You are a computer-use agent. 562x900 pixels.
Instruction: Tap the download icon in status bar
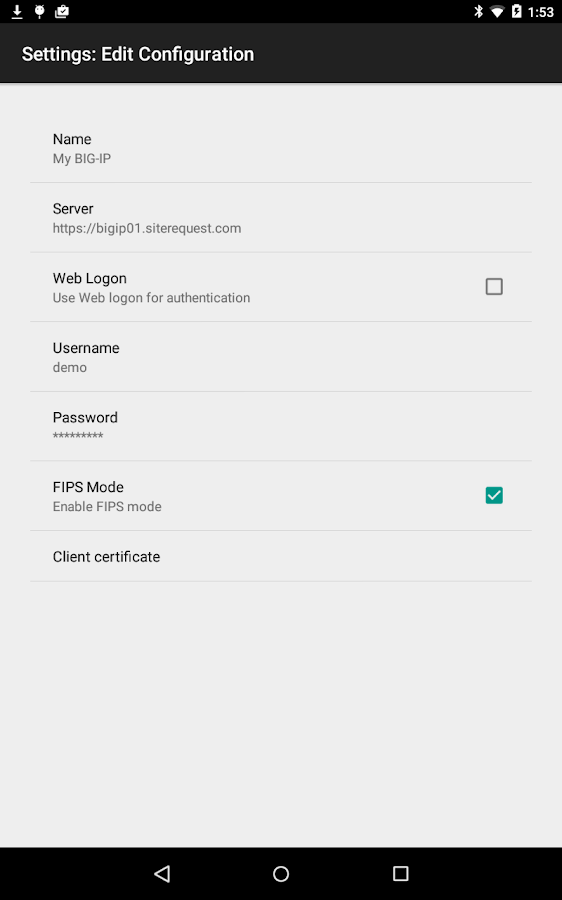(17, 11)
